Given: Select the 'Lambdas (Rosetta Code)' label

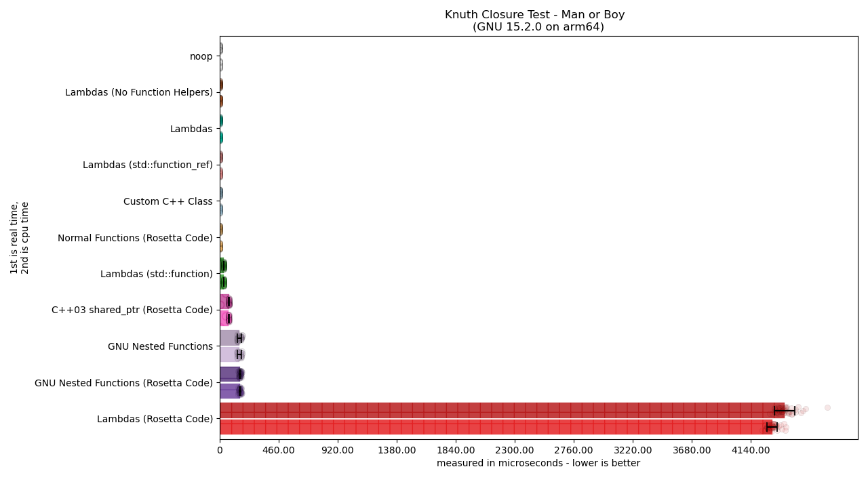Looking at the screenshot, I should 155,419.
